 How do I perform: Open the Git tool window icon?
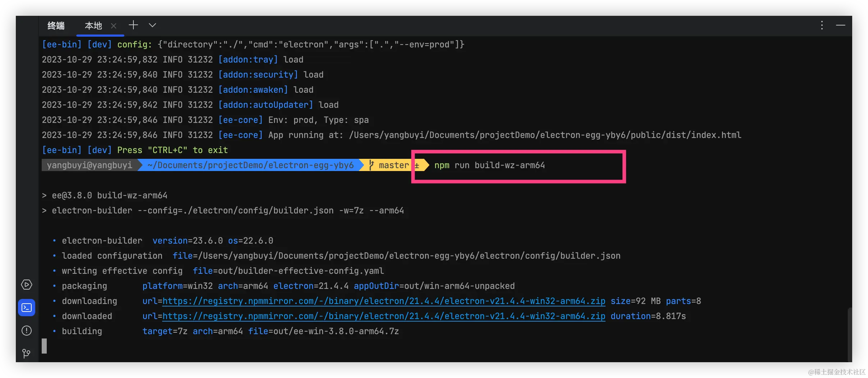(x=27, y=354)
